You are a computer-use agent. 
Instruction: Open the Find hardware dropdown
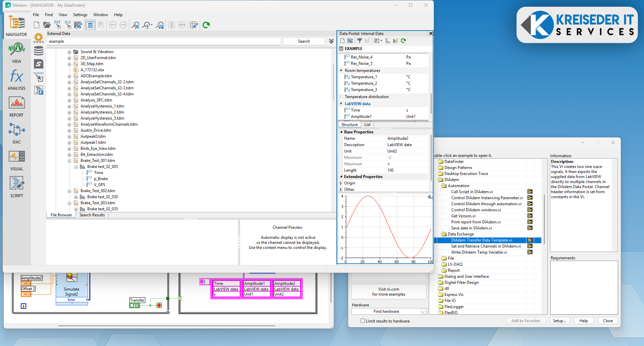tap(423, 311)
